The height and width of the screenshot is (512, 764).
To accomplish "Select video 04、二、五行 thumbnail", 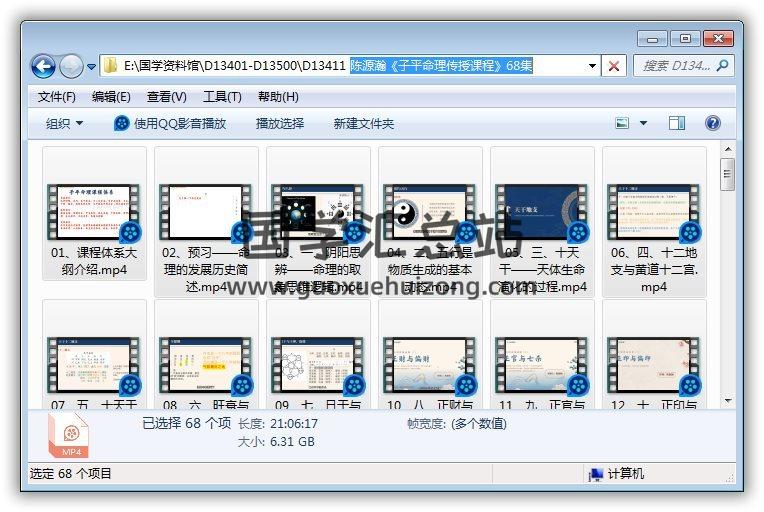I will click(430, 212).
